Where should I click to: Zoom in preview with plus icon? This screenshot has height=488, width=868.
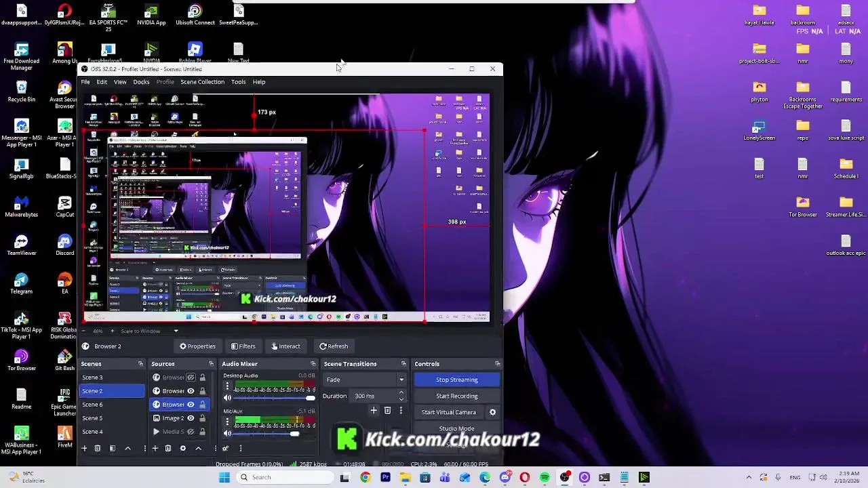pos(113,331)
